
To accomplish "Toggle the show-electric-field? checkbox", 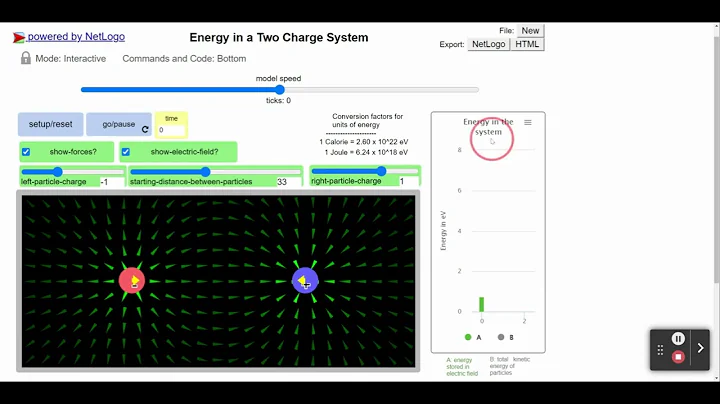I will (x=126, y=152).
